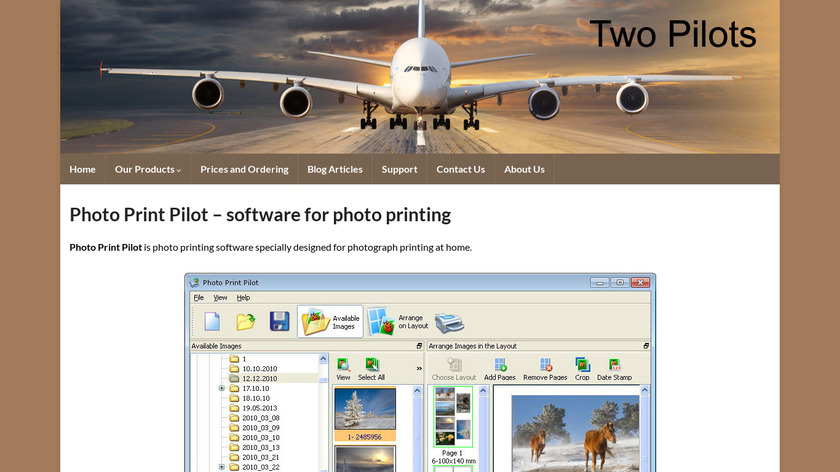
Task: Select the sunset sky thumbnail
Action: pyautogui.click(x=365, y=459)
